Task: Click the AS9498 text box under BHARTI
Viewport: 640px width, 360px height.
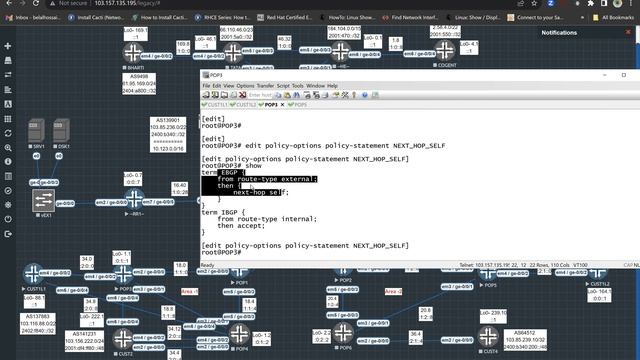Action: coord(139,84)
